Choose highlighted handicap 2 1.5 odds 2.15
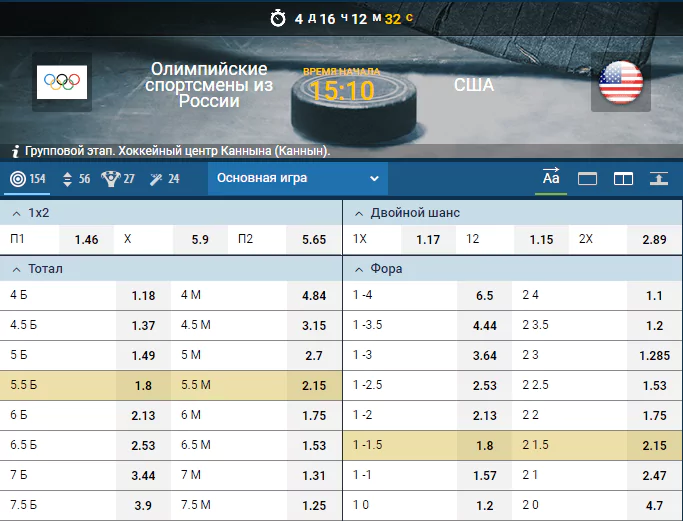This screenshot has height=521, width=683. pyautogui.click(x=654, y=446)
